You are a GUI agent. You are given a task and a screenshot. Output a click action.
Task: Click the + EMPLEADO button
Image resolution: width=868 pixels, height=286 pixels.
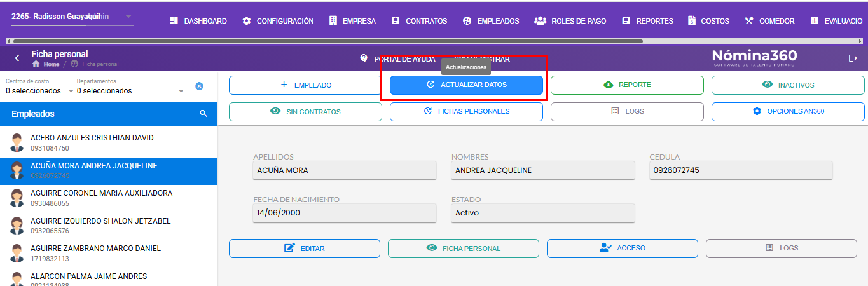(305, 85)
